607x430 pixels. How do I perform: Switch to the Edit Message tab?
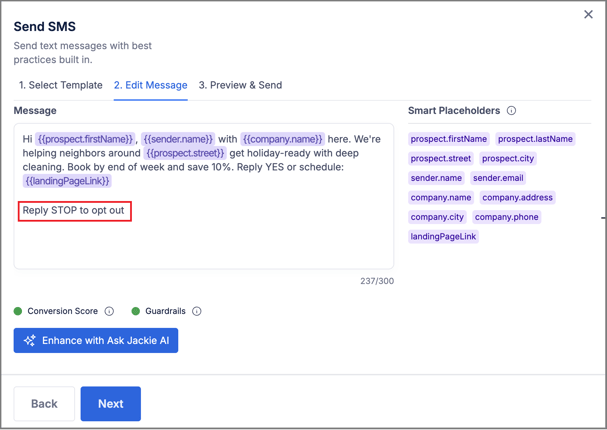tap(150, 85)
